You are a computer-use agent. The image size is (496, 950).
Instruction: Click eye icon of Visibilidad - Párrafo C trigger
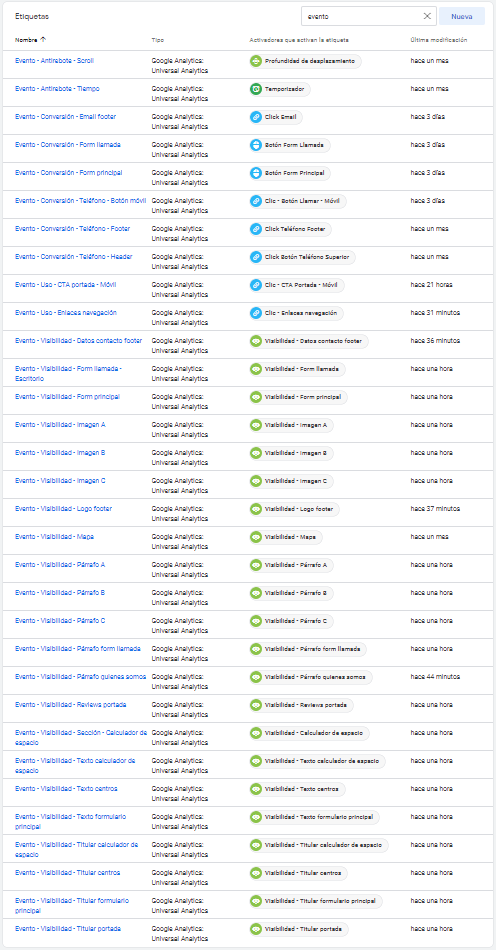(256, 621)
